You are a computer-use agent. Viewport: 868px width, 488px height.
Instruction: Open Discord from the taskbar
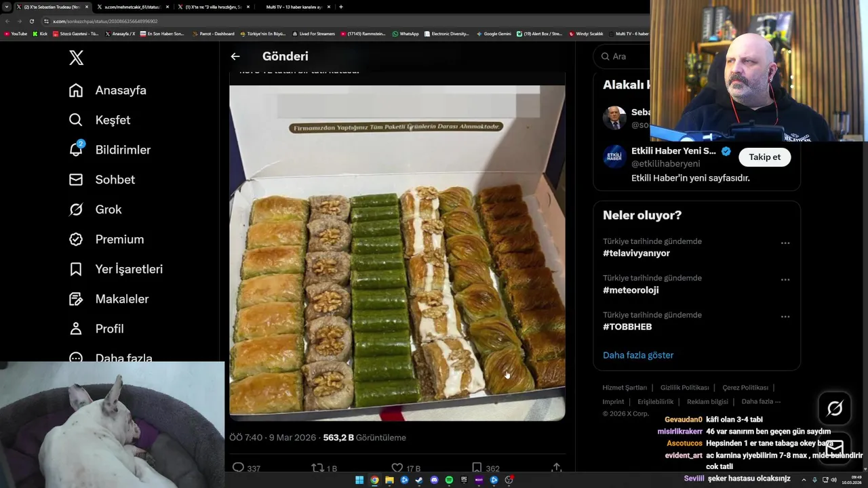(x=434, y=480)
